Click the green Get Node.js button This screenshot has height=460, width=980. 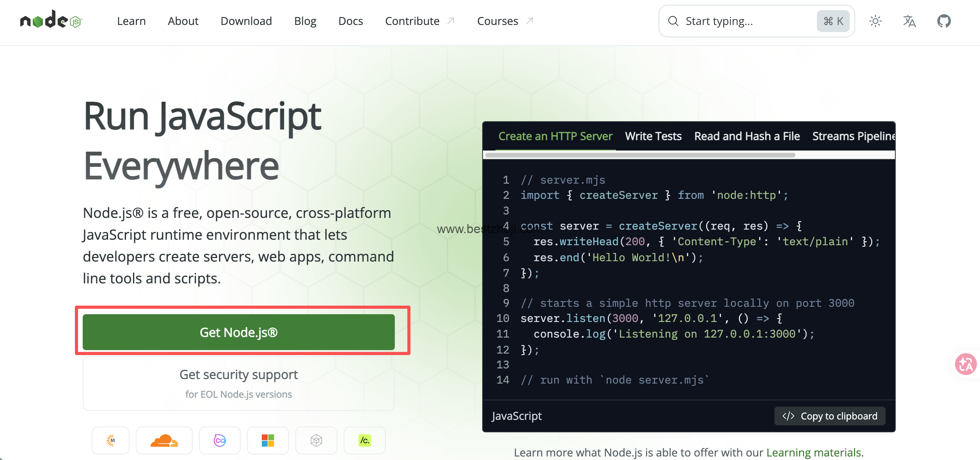[239, 332]
